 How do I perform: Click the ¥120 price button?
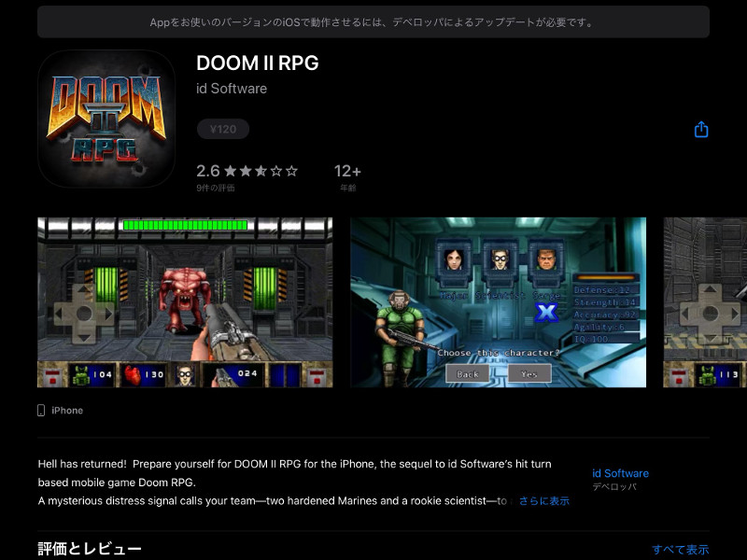223,129
